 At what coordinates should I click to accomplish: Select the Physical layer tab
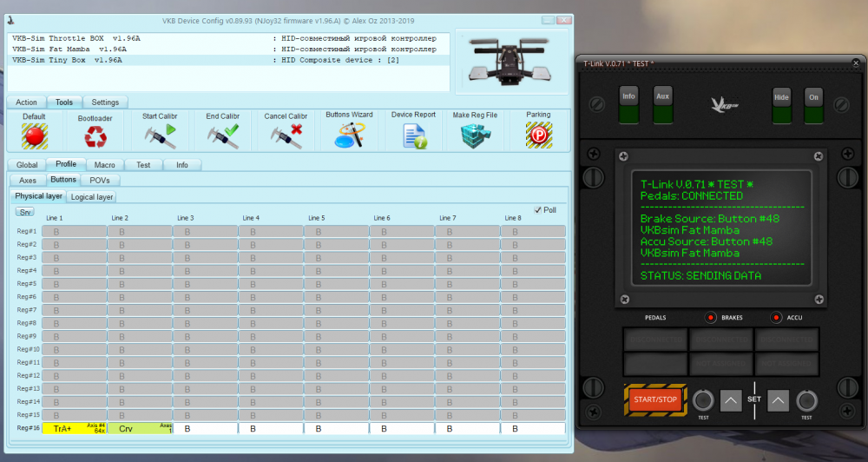(x=38, y=196)
